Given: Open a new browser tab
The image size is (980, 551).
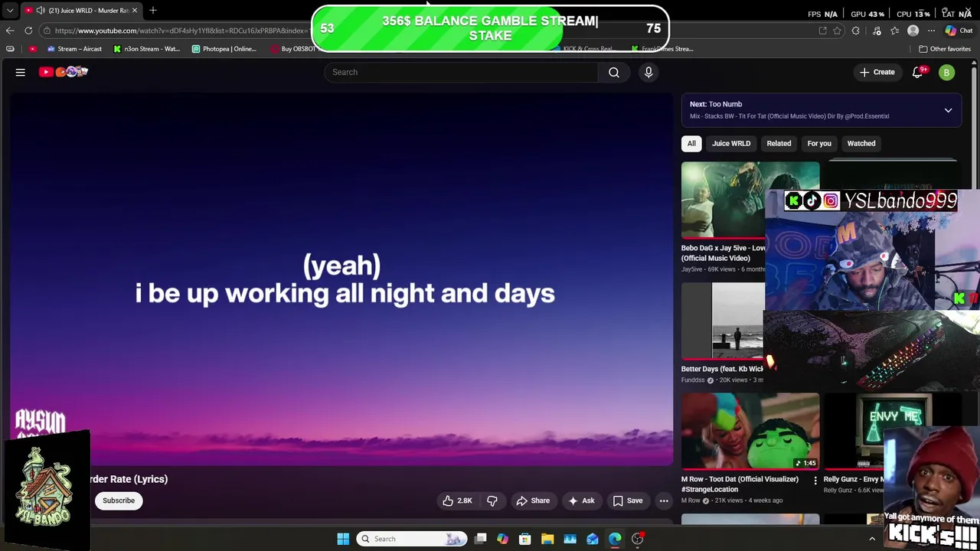Looking at the screenshot, I should pyautogui.click(x=153, y=10).
